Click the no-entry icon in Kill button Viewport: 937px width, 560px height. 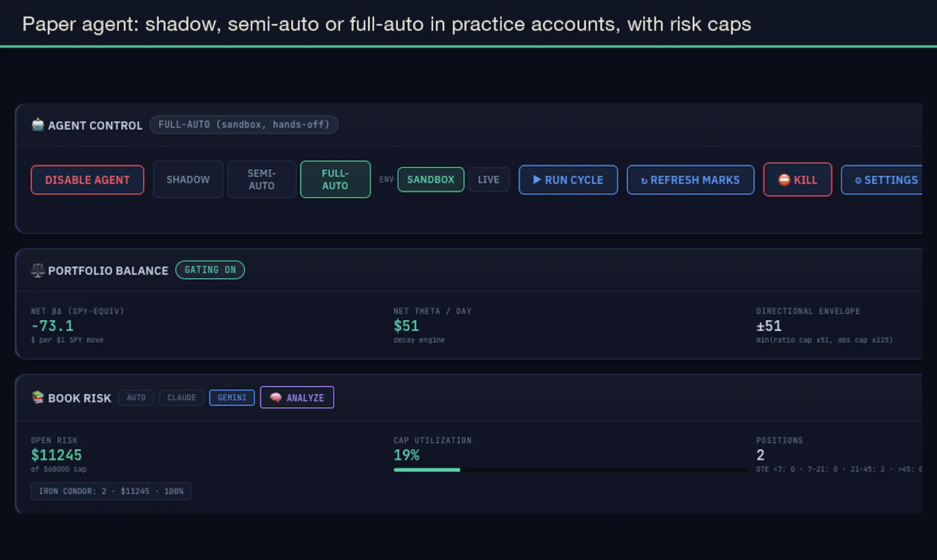pyautogui.click(x=784, y=180)
